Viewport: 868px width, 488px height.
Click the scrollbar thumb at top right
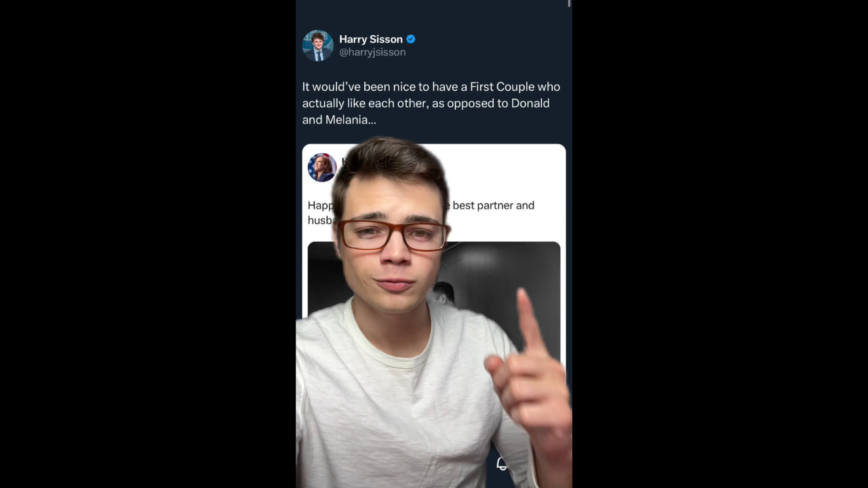pyautogui.click(x=570, y=4)
